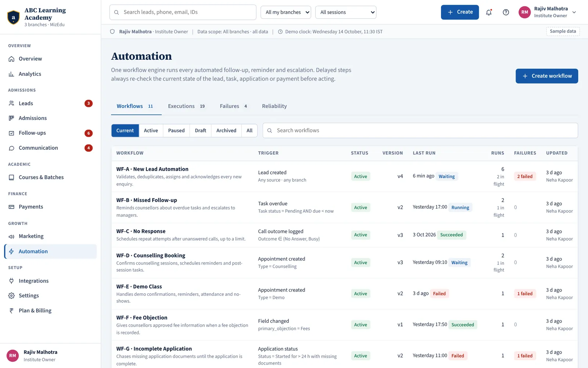This screenshot has width=588, height=368.
Task: Click the Communication badge showing 4
Action: point(89,148)
